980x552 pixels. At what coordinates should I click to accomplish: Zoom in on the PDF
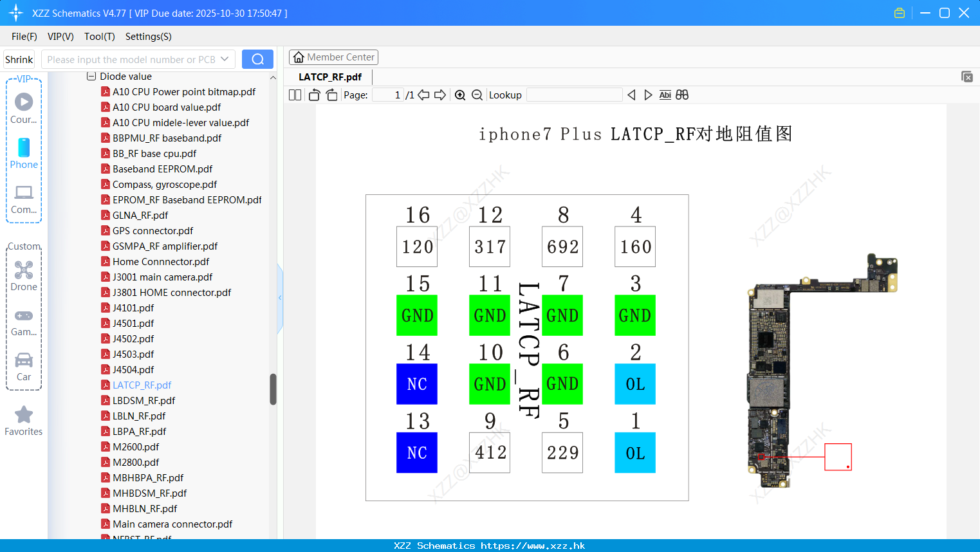[x=460, y=95]
